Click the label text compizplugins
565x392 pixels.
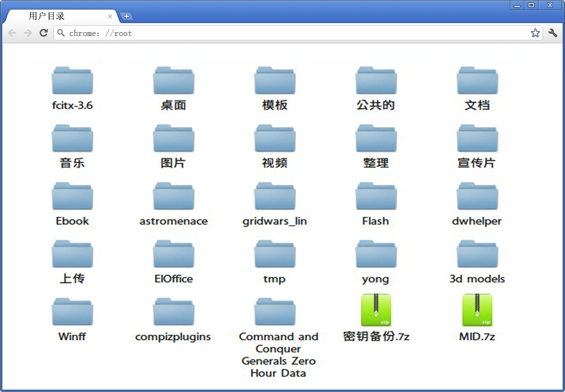(173, 337)
